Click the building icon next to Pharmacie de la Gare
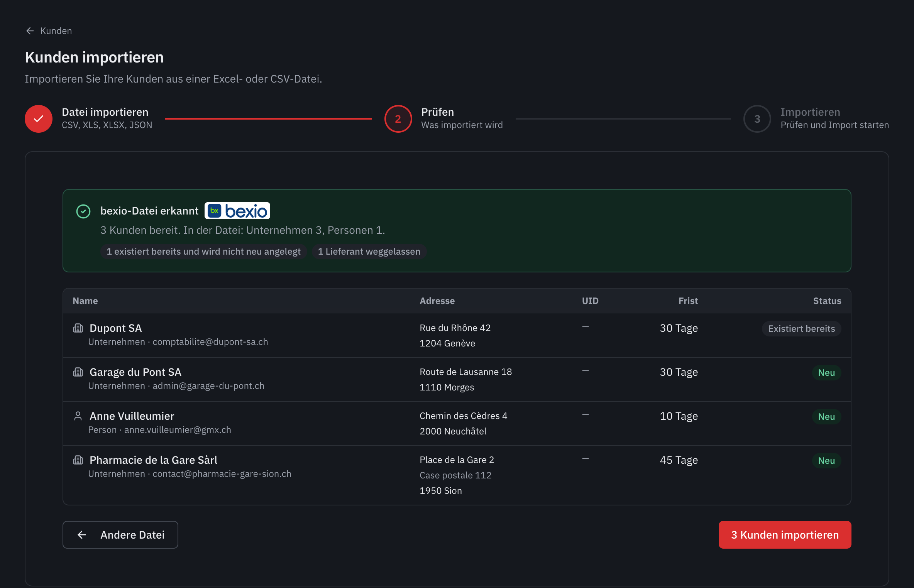Viewport: 914px width, 588px height. 78,460
